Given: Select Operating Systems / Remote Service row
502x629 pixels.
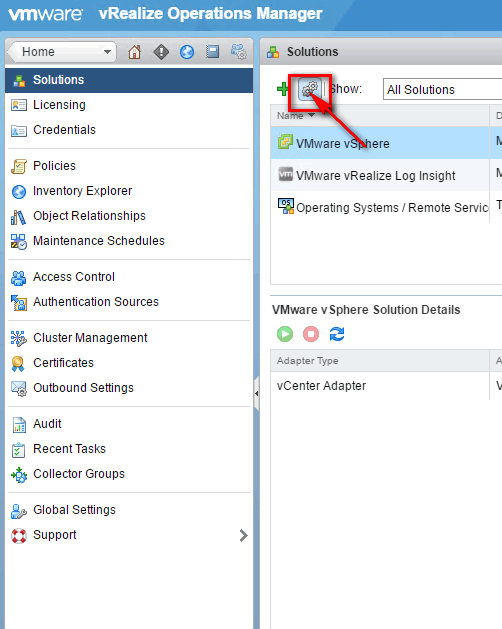Looking at the screenshot, I should (386, 207).
